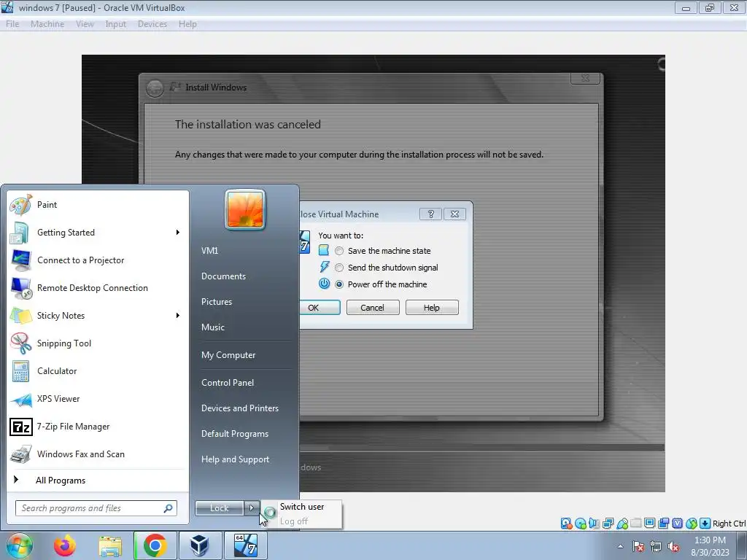Click the muted volume tray icon
This screenshot has height=560, width=747.
click(673, 547)
